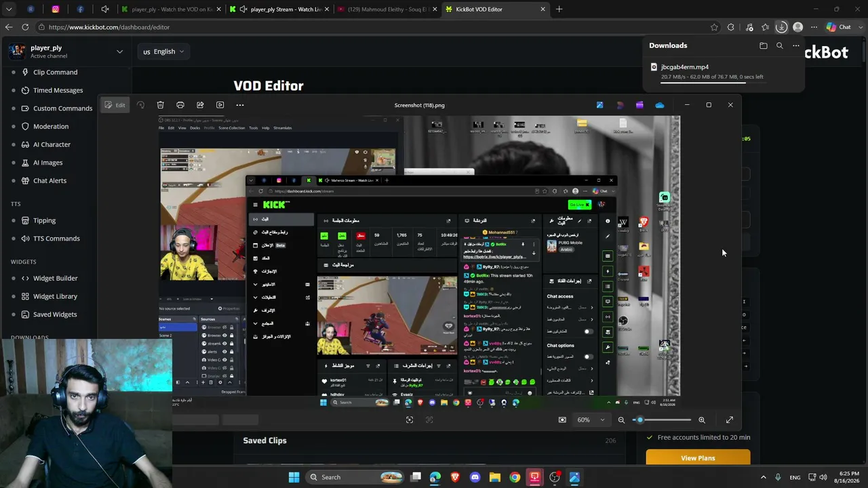Open the Widget Library

pos(55,296)
